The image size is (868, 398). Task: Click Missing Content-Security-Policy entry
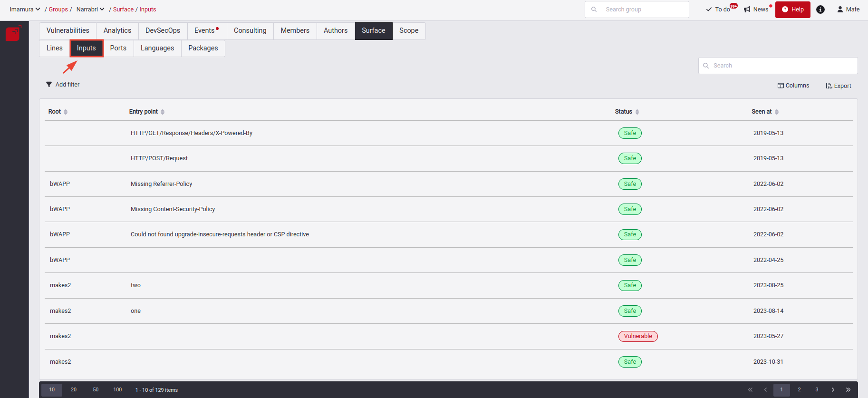click(173, 209)
